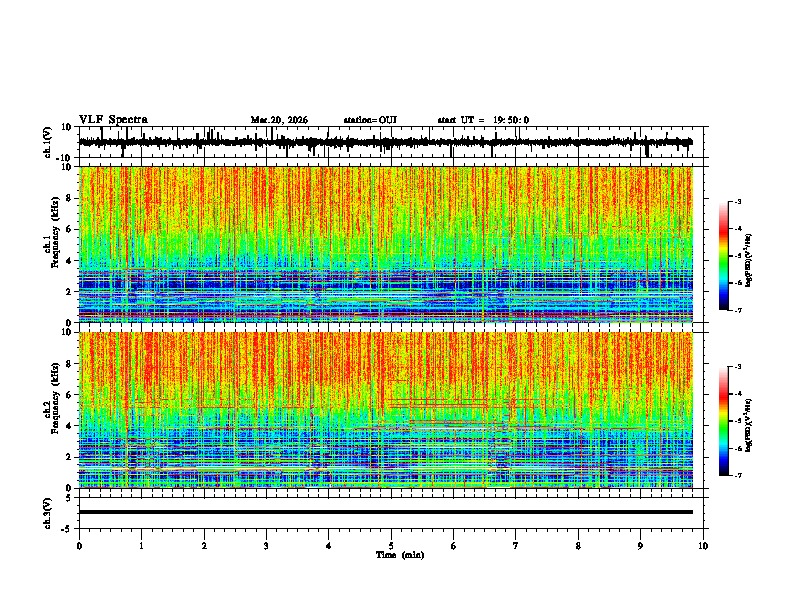Click the "8" kHz tick on ch.1 frequency axis
Image resolution: width=792 pixels, height=612 pixels.
[x=69, y=198]
